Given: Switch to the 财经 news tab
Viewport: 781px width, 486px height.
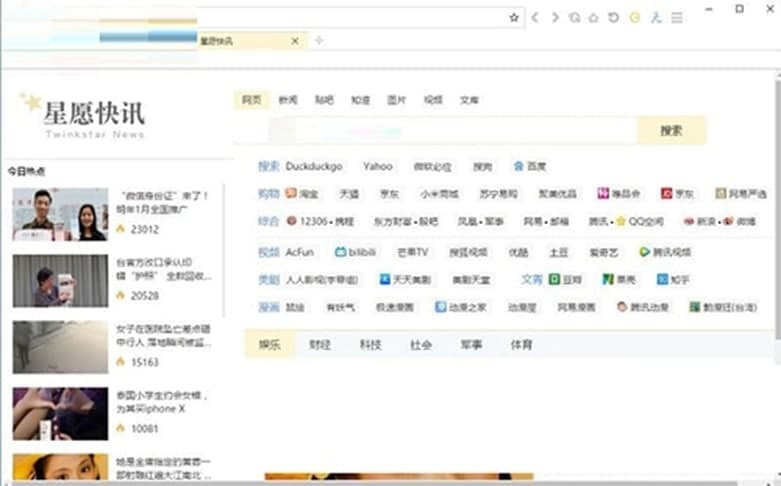Looking at the screenshot, I should (320, 345).
